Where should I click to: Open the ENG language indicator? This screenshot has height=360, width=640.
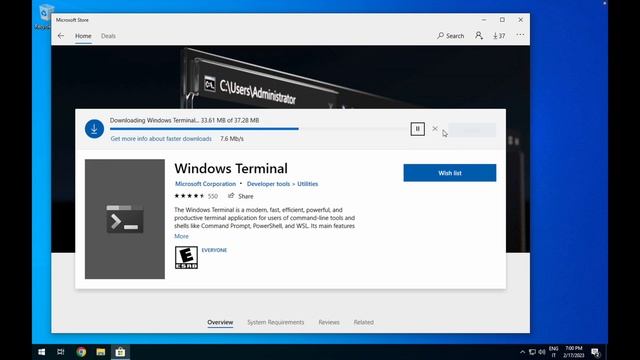tap(553, 352)
